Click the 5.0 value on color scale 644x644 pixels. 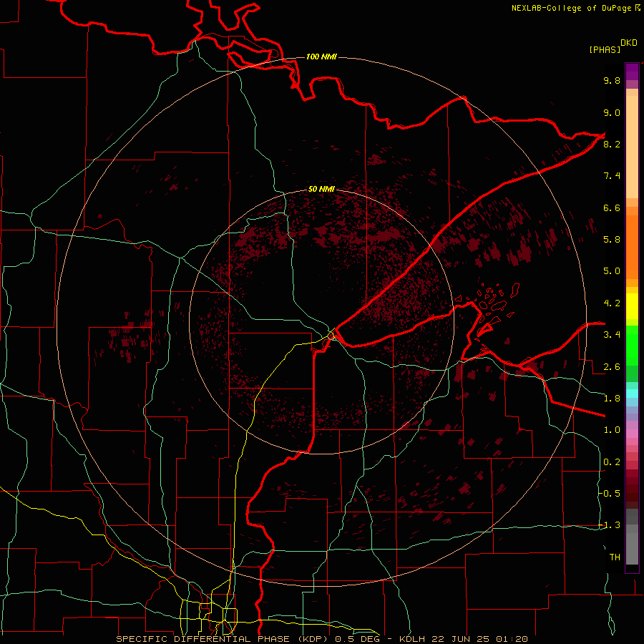(x=612, y=271)
